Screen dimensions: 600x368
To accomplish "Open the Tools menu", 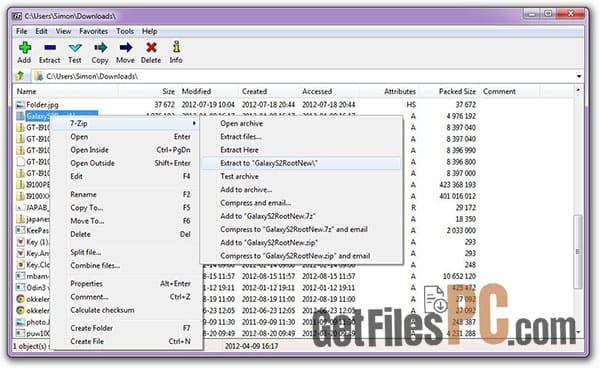I will click(x=125, y=31).
